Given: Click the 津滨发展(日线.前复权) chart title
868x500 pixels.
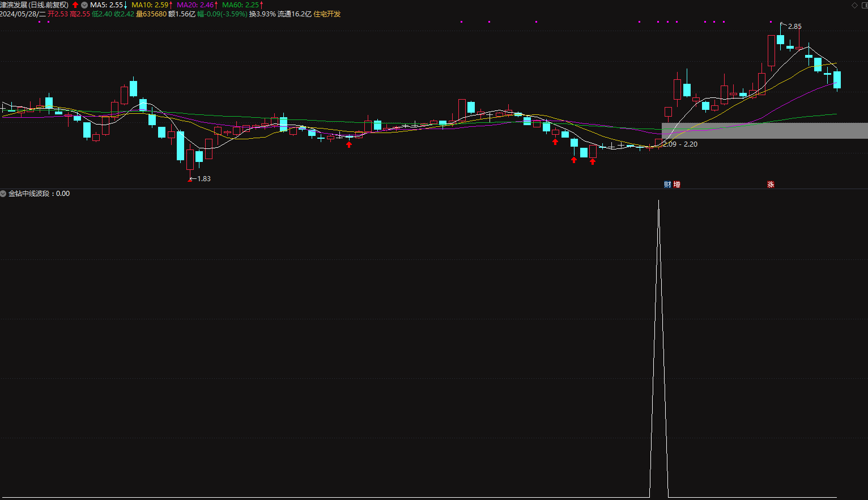Looking at the screenshot, I should click(x=35, y=5).
